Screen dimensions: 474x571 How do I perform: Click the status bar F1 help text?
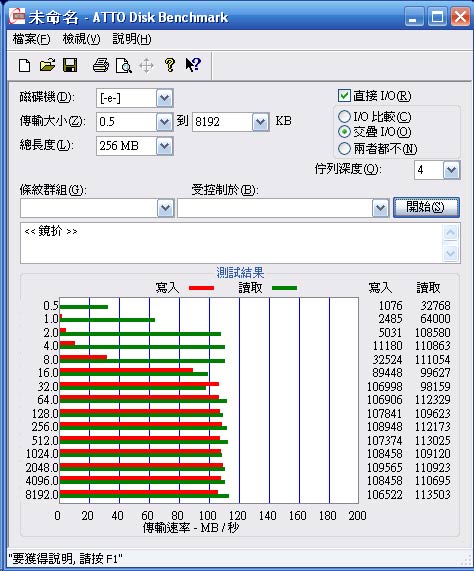point(66,559)
